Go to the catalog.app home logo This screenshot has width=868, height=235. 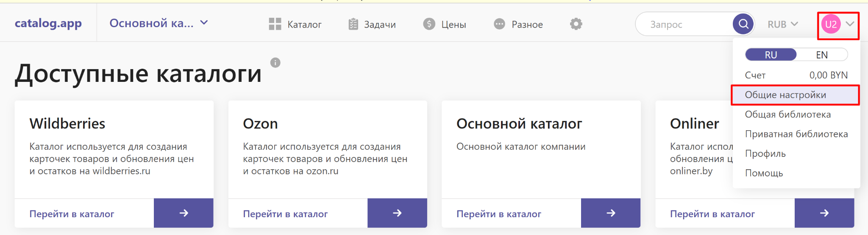[x=48, y=23]
